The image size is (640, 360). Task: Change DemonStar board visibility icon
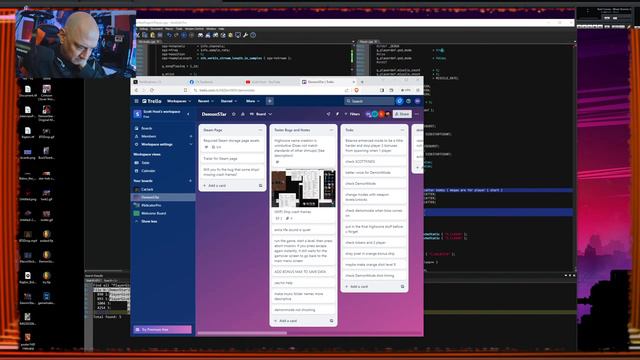[x=243, y=114]
